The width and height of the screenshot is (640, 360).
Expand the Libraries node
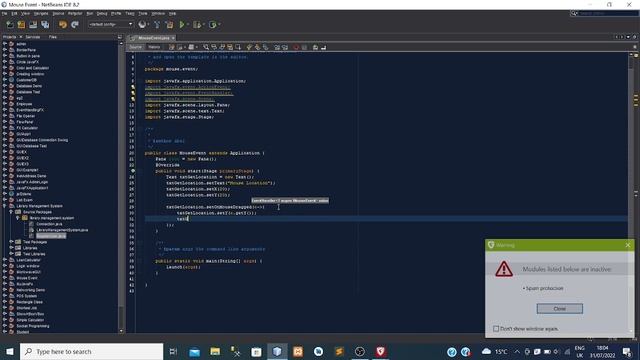coord(11,248)
